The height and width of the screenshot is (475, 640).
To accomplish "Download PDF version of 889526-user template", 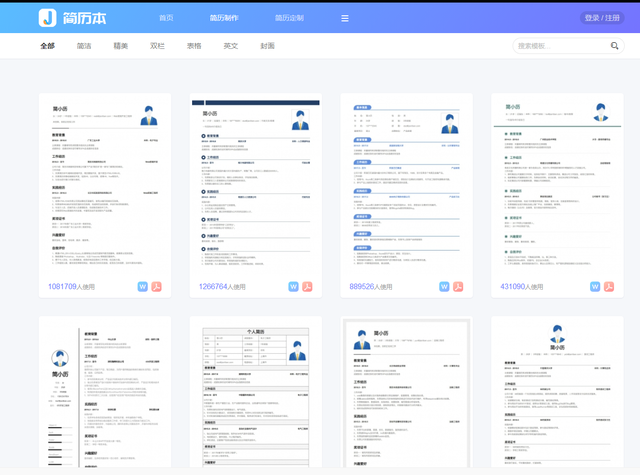I will pyautogui.click(x=458, y=286).
